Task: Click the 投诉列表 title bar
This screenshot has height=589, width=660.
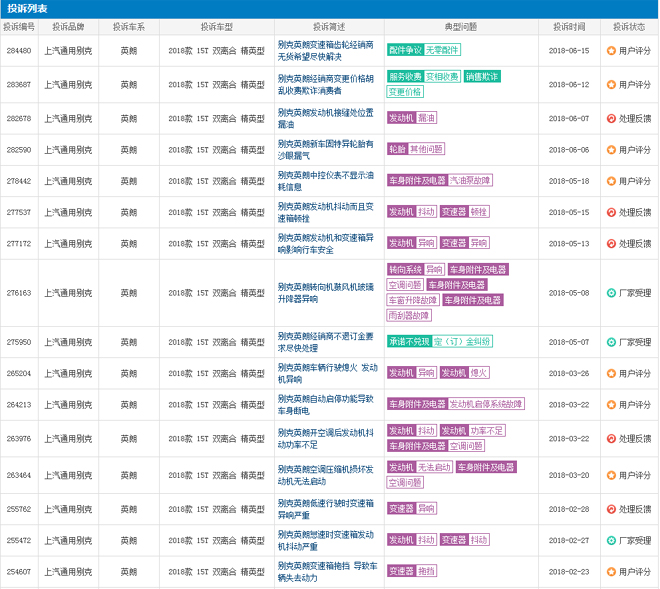Action: tap(330, 9)
